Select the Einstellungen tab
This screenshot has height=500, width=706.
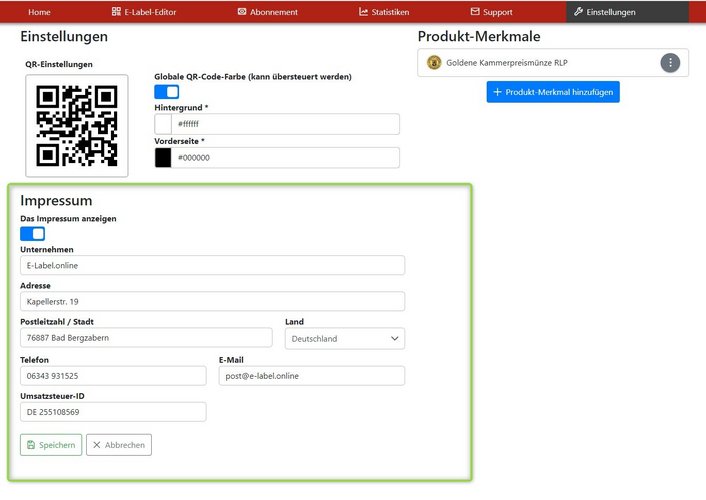coord(627,12)
